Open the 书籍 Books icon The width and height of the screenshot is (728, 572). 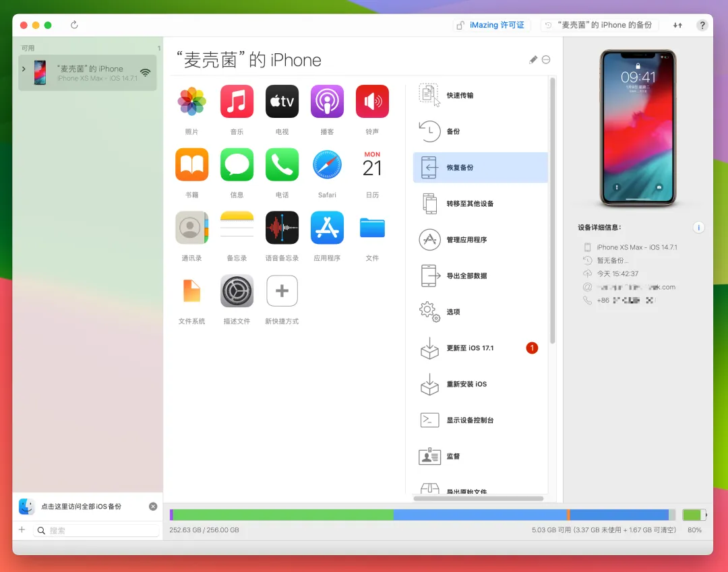[191, 164]
